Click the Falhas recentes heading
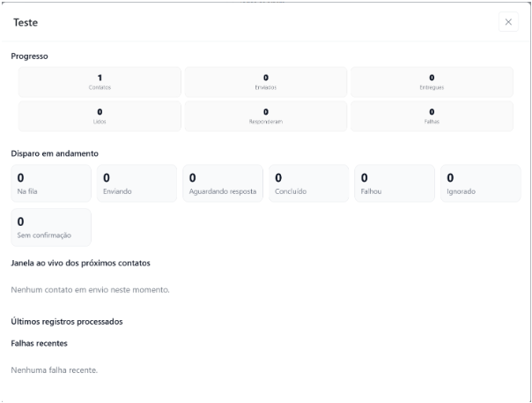This screenshot has width=532, height=403. coord(39,343)
